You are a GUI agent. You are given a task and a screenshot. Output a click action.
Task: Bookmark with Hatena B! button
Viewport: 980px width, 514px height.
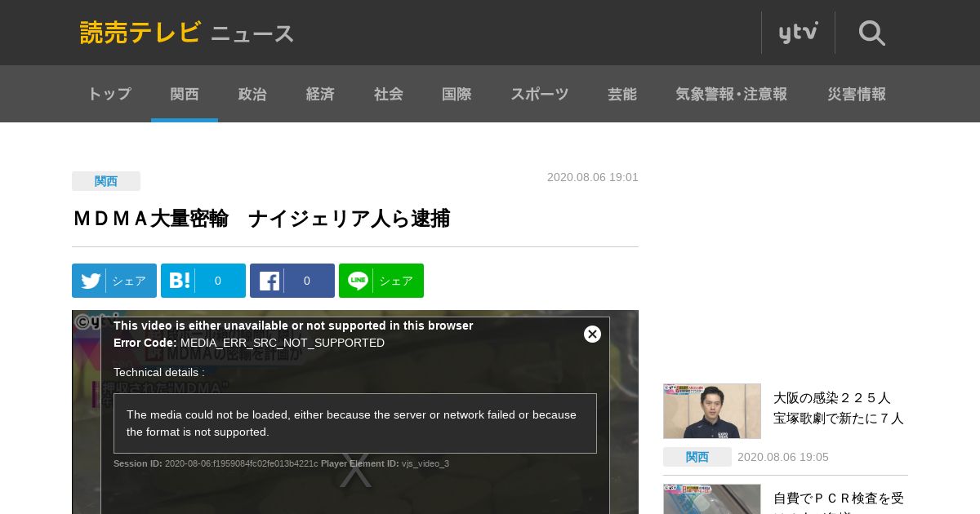(x=203, y=281)
